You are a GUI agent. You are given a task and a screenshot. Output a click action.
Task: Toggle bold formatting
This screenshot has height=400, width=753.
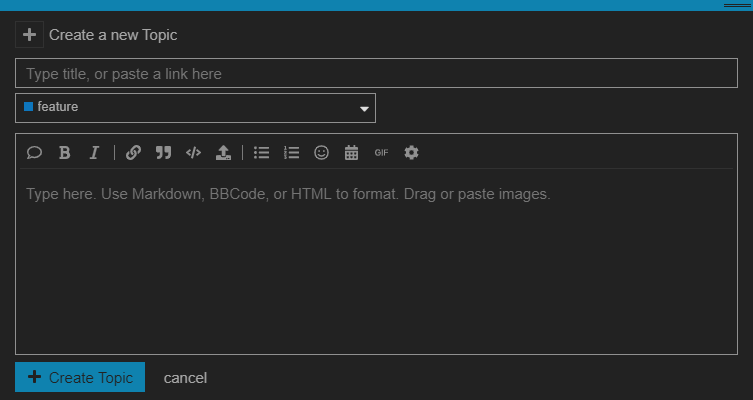click(x=64, y=153)
